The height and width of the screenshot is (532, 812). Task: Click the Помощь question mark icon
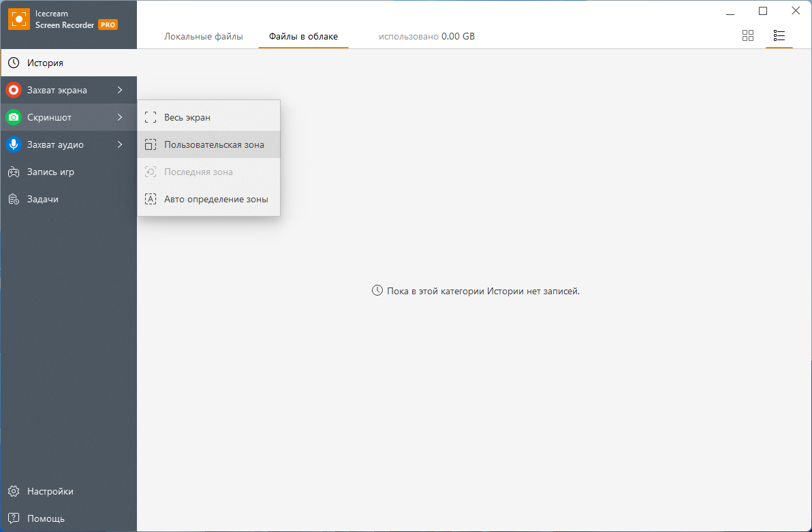tap(14, 518)
